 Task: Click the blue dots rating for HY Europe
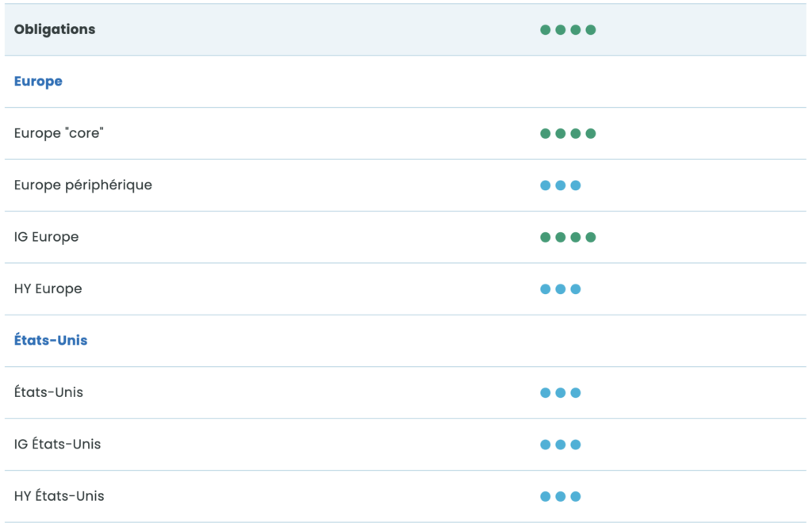561,289
